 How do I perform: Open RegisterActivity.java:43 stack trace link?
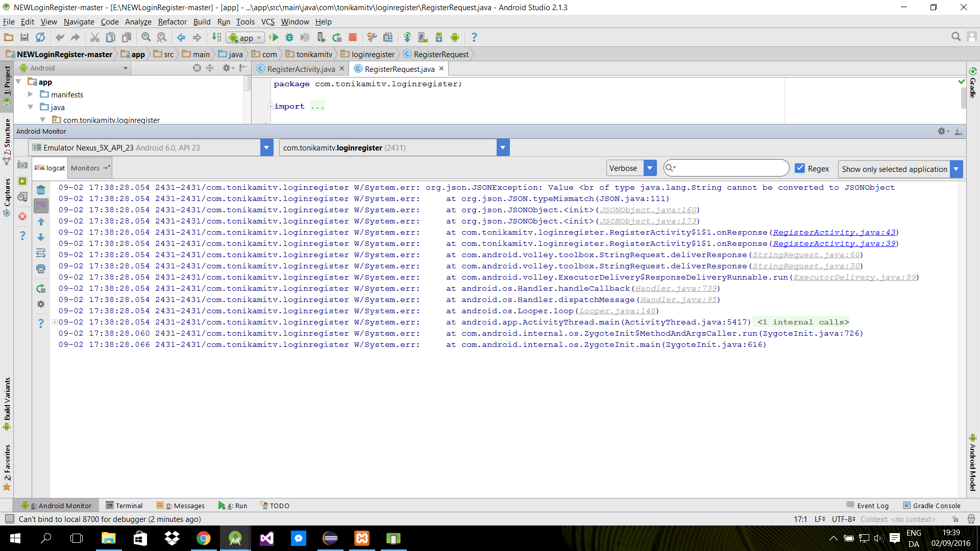[834, 232]
